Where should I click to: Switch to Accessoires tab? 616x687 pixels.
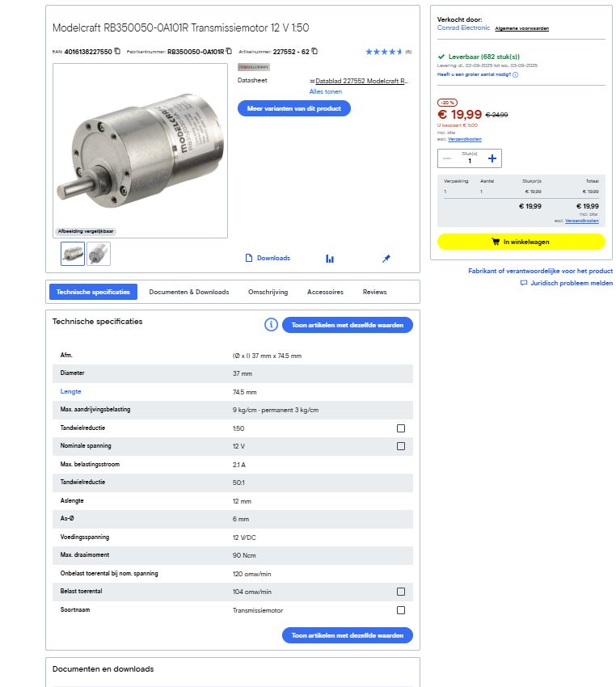pyautogui.click(x=325, y=292)
